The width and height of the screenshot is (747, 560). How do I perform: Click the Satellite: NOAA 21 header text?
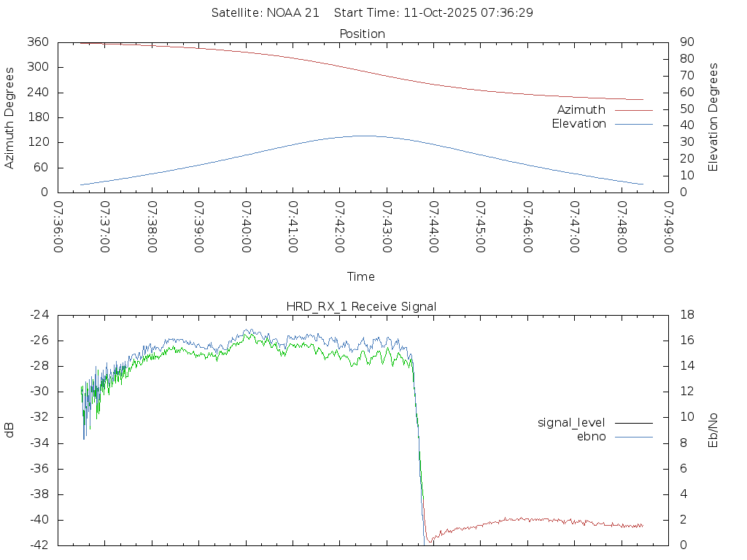coord(265,13)
